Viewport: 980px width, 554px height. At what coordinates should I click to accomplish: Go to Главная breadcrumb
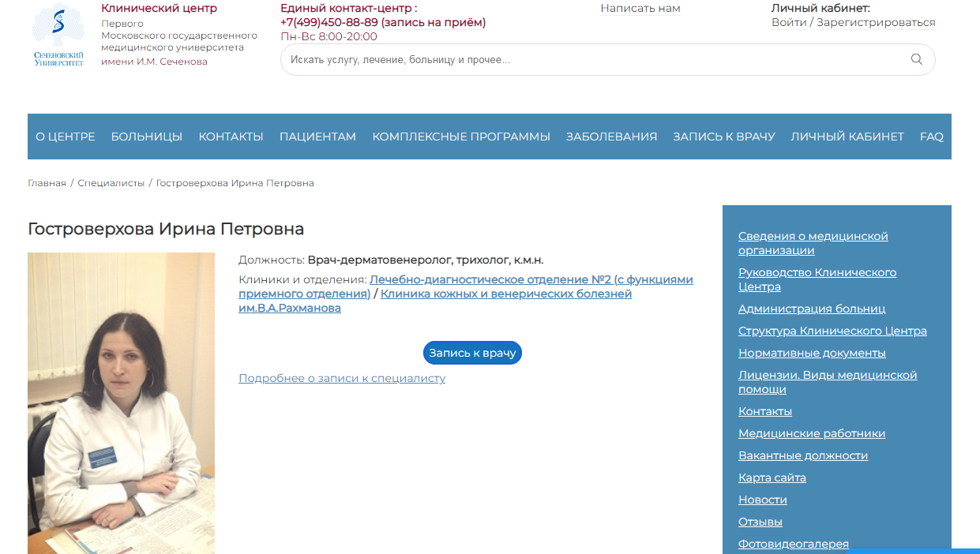tap(47, 183)
